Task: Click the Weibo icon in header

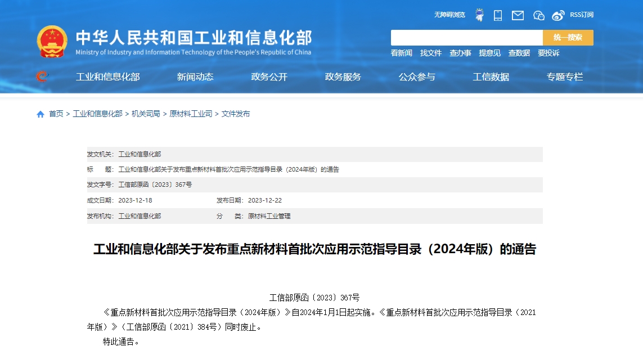Action: coord(558,15)
